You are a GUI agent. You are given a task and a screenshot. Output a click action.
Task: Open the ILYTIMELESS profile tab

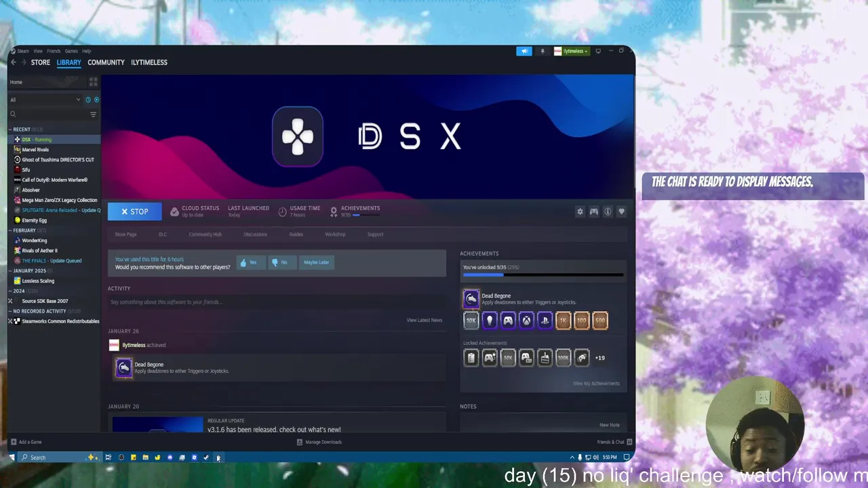[149, 62]
